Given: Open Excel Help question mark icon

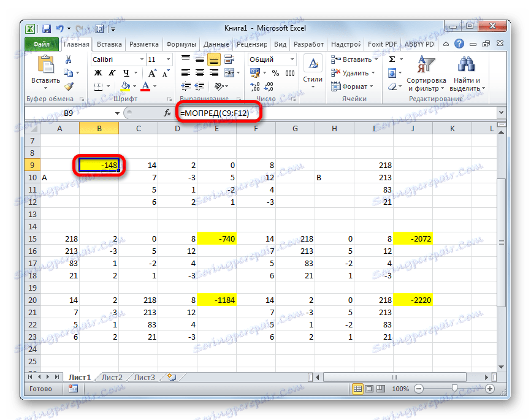Looking at the screenshot, I should [x=459, y=44].
